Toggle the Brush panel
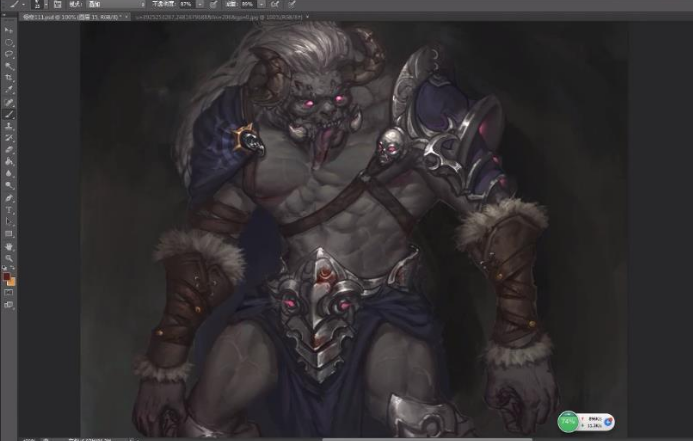Screen dimensions: 693x441 click(x=57, y=4)
